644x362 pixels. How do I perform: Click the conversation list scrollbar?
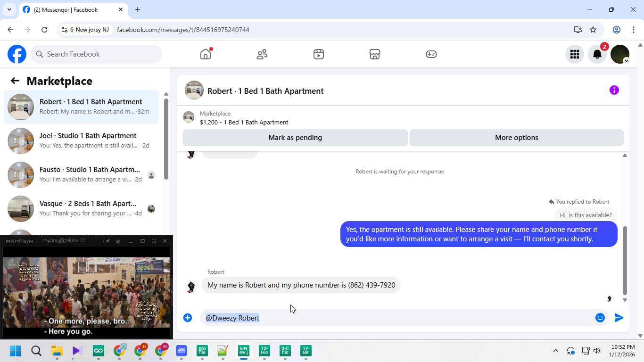coord(166,139)
